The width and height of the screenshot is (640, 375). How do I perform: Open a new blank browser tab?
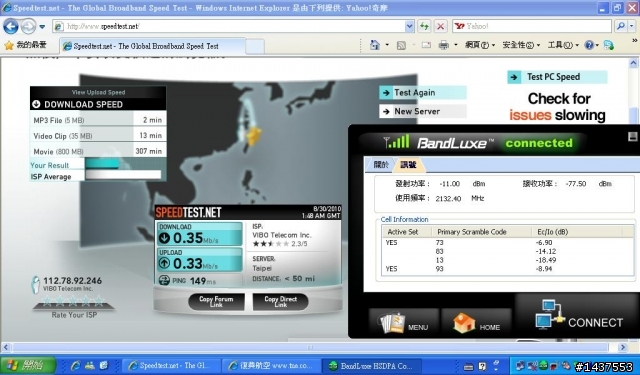tap(255, 47)
